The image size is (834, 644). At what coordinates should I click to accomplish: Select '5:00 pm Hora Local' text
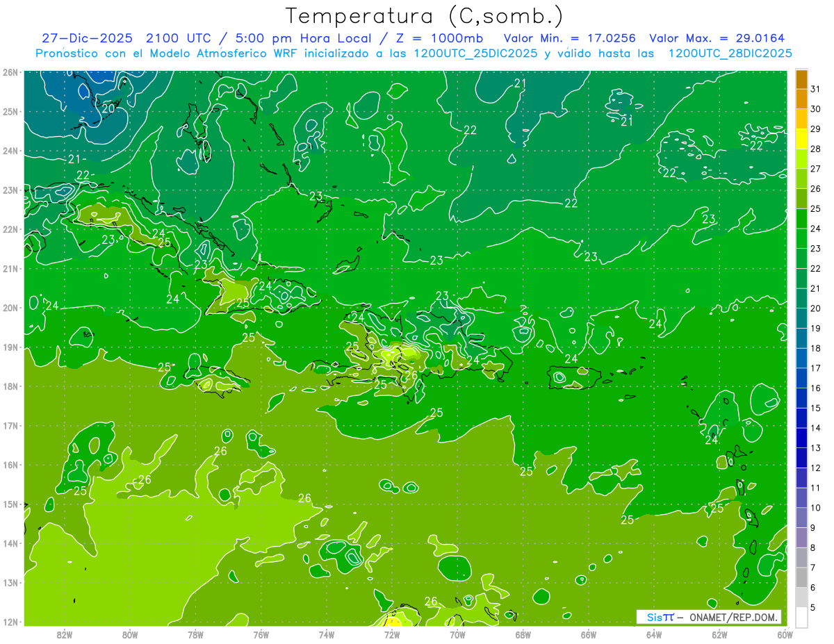click(301, 38)
